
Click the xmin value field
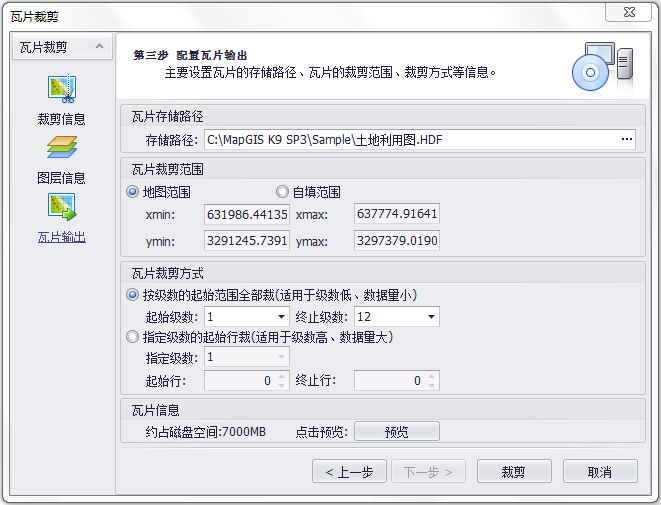pyautogui.click(x=247, y=214)
